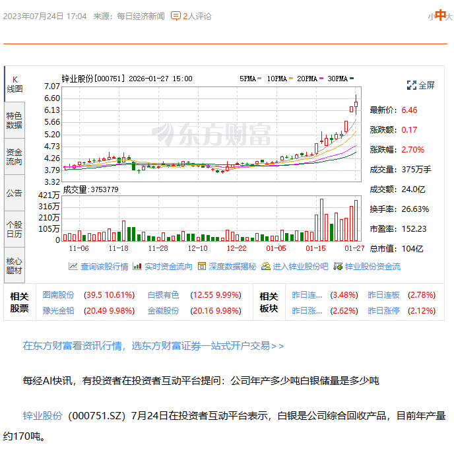Click the 01-27 date label on chart axis

[x=354, y=248]
